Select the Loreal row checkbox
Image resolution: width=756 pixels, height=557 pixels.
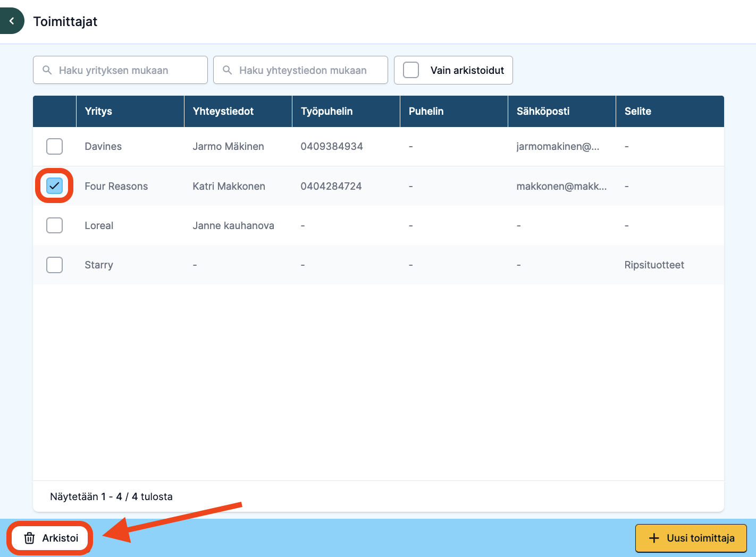pyautogui.click(x=54, y=225)
